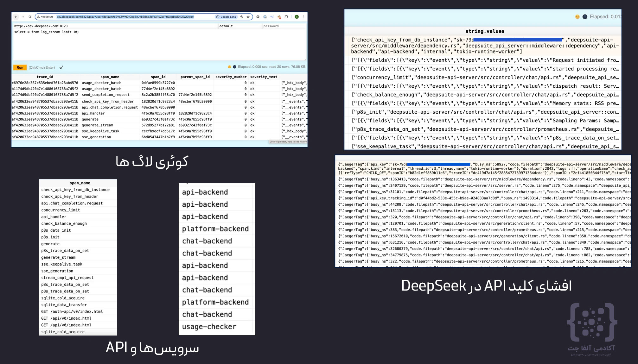This screenshot has height=364, width=638.
Task: Click the dark circle extension icon
Action: (x=258, y=17)
